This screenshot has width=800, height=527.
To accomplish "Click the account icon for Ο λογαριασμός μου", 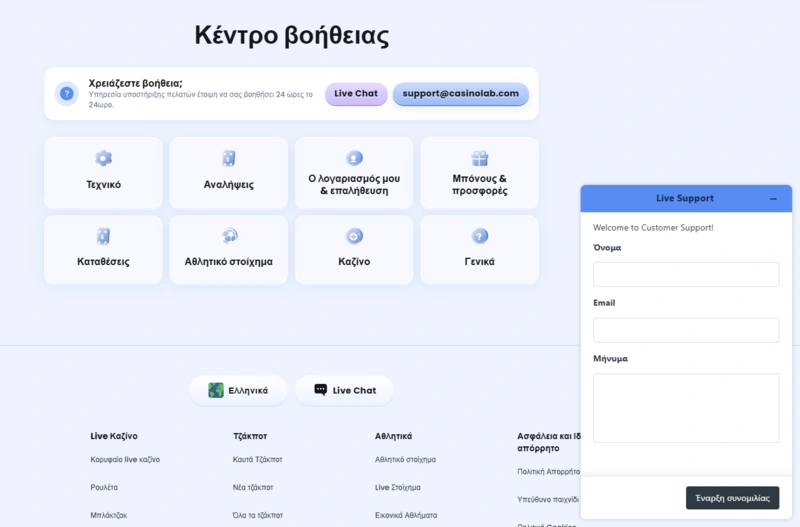I will [x=354, y=158].
